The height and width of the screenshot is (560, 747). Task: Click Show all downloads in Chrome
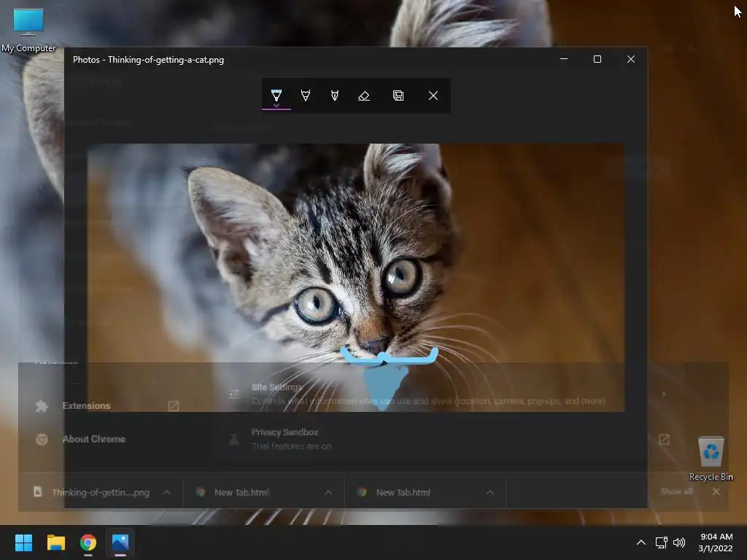click(x=676, y=491)
